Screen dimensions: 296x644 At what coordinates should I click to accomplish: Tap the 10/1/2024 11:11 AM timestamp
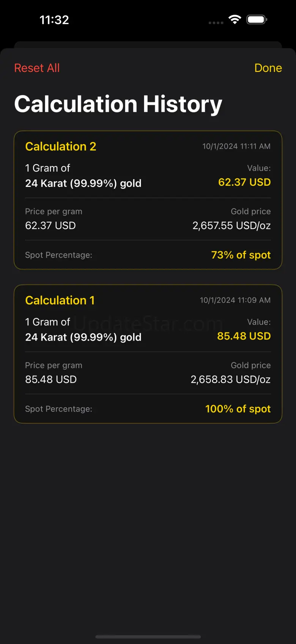[x=236, y=146]
